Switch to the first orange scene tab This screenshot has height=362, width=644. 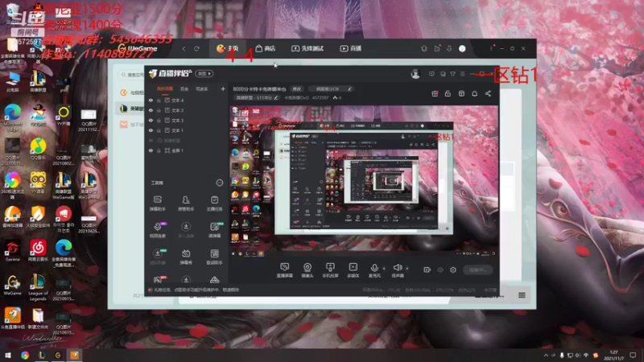click(165, 88)
